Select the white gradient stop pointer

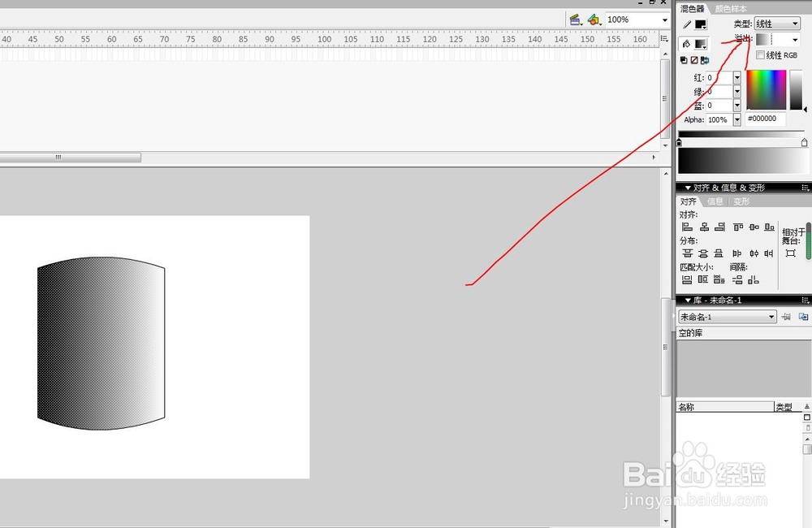[804, 142]
